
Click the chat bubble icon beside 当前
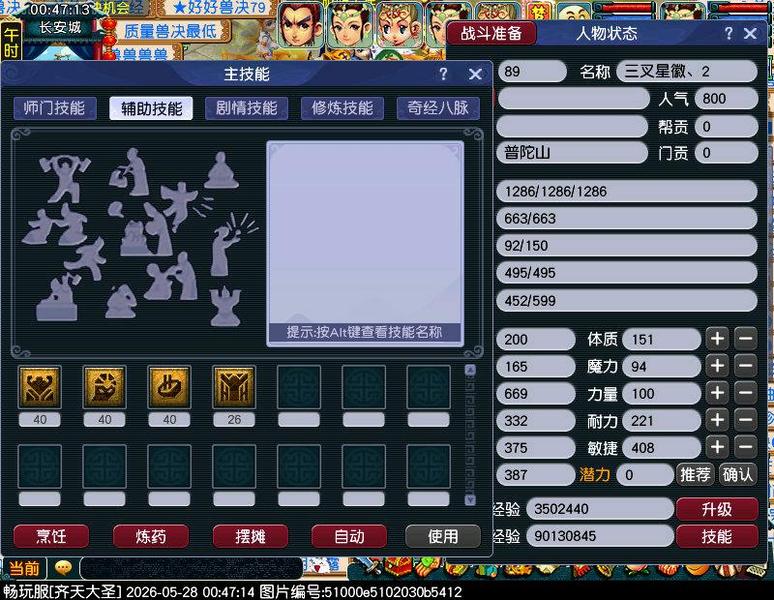[63, 567]
